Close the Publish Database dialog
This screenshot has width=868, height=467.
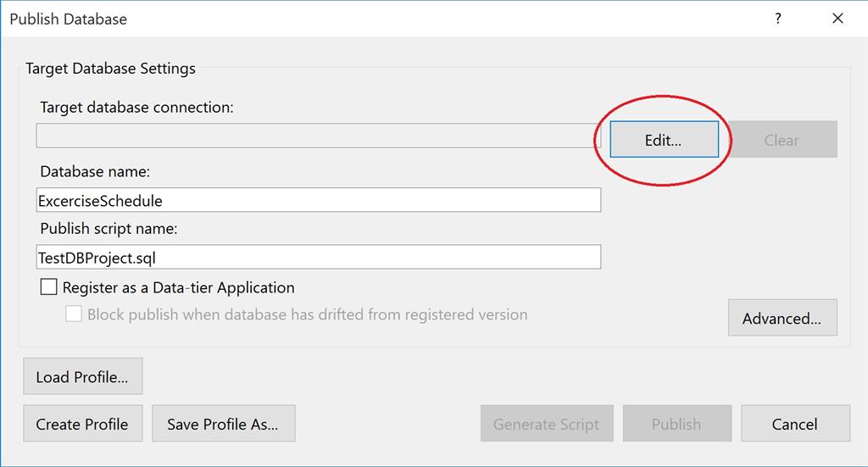(837, 18)
